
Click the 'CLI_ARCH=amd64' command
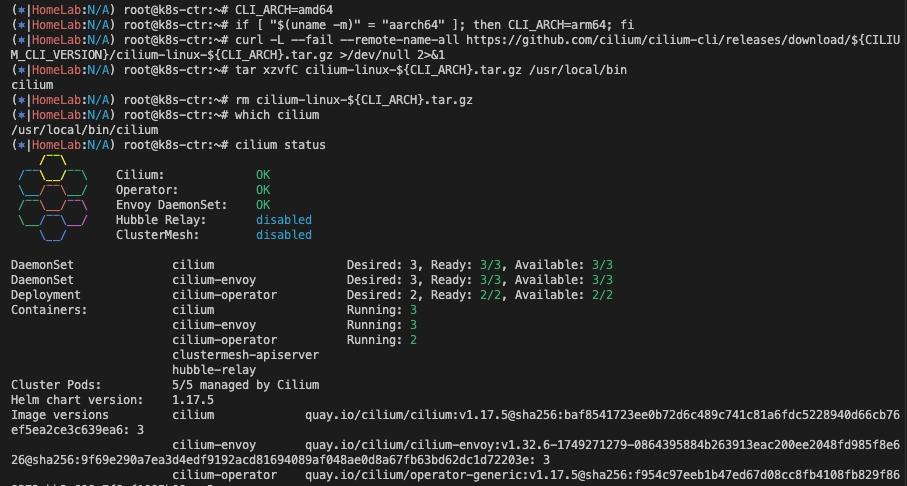point(283,9)
